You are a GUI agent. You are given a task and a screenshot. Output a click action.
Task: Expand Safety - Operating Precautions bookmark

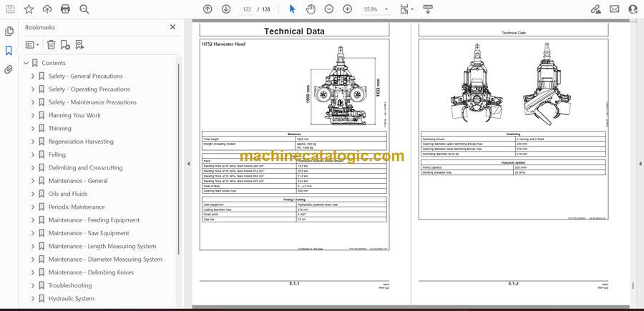point(33,89)
